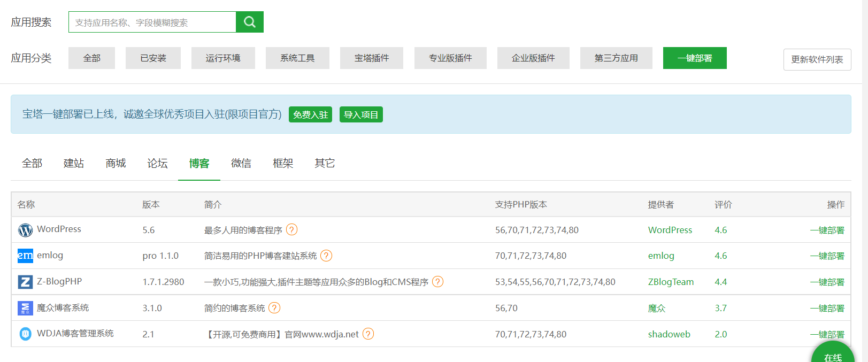Select the 宝塔插件 category
The height and width of the screenshot is (362, 868).
click(372, 58)
